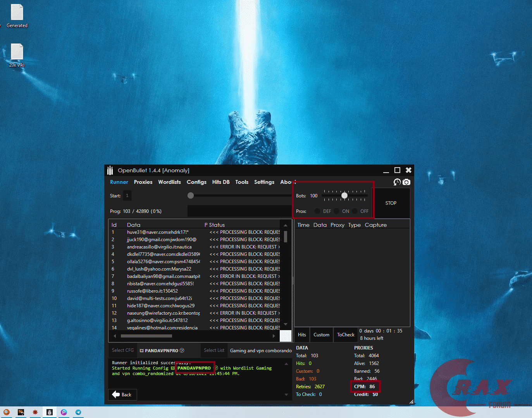Click the "Gaming and vpn" wordlist name
This screenshot has height=418, width=532.
pos(261,351)
